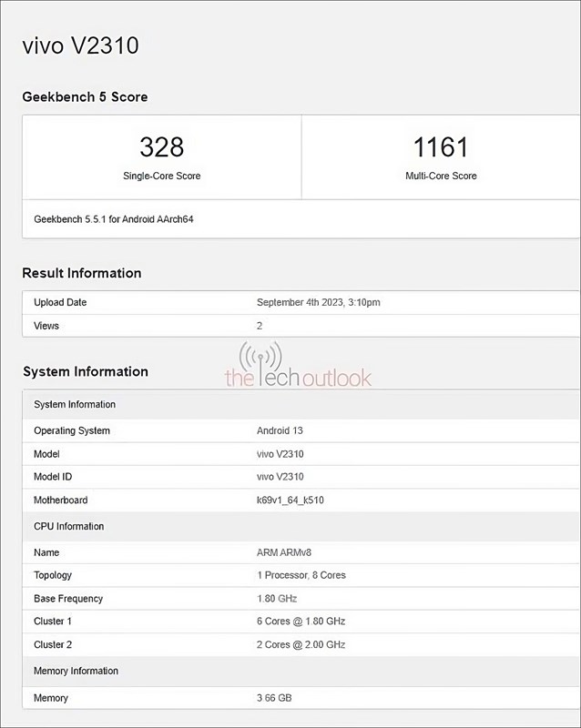The height and width of the screenshot is (728, 581).
Task: Click the 'vivo V2310' page title
Action: pyautogui.click(x=80, y=45)
